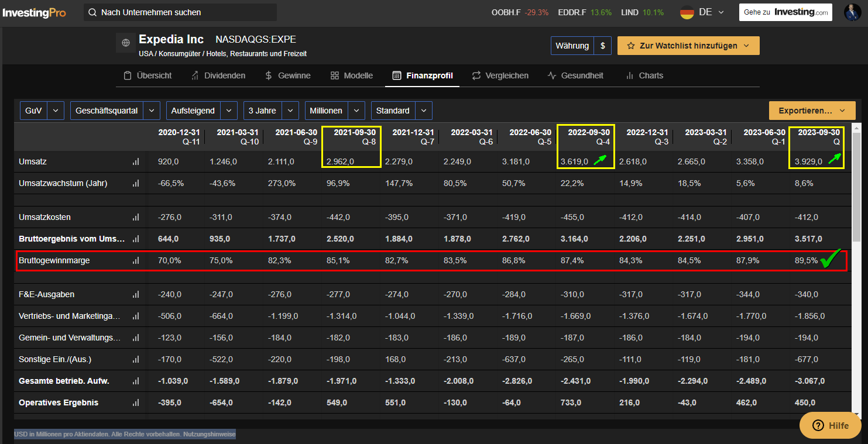Click the chart icon next to Bruttogewinnmarge
868x444 pixels.
(136, 260)
